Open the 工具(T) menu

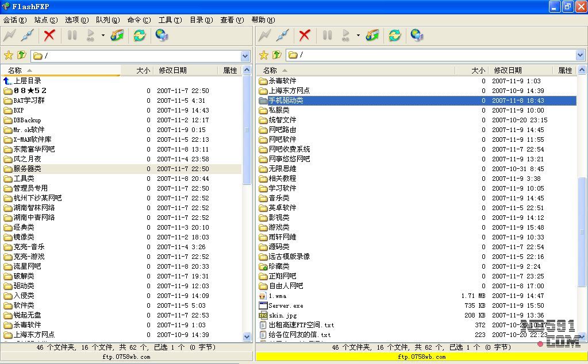click(170, 20)
